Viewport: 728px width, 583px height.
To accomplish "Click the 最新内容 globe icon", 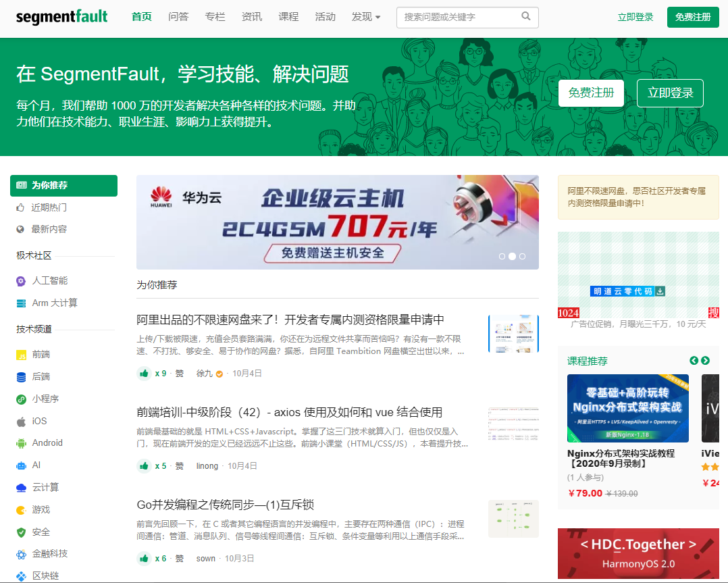I will pyautogui.click(x=20, y=229).
